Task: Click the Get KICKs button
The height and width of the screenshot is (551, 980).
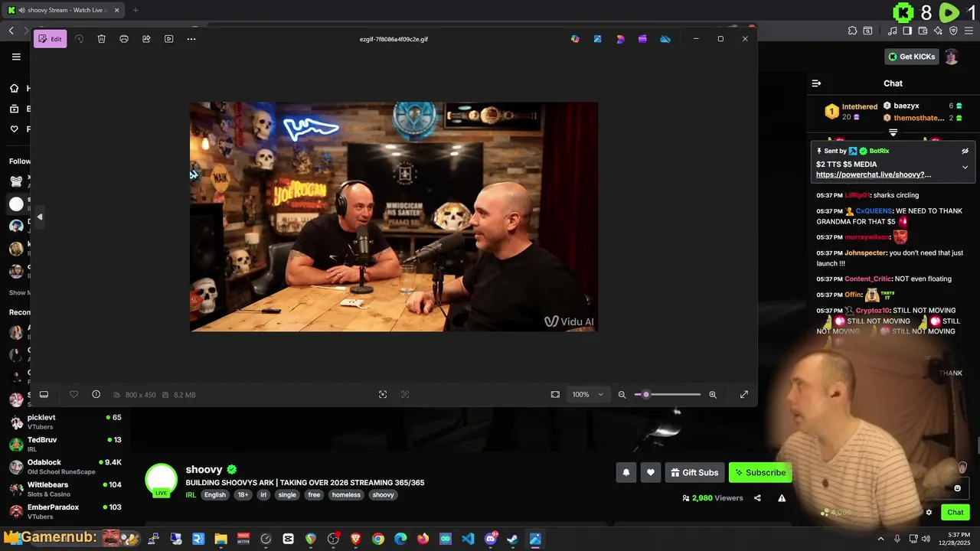Action: pyautogui.click(x=911, y=57)
